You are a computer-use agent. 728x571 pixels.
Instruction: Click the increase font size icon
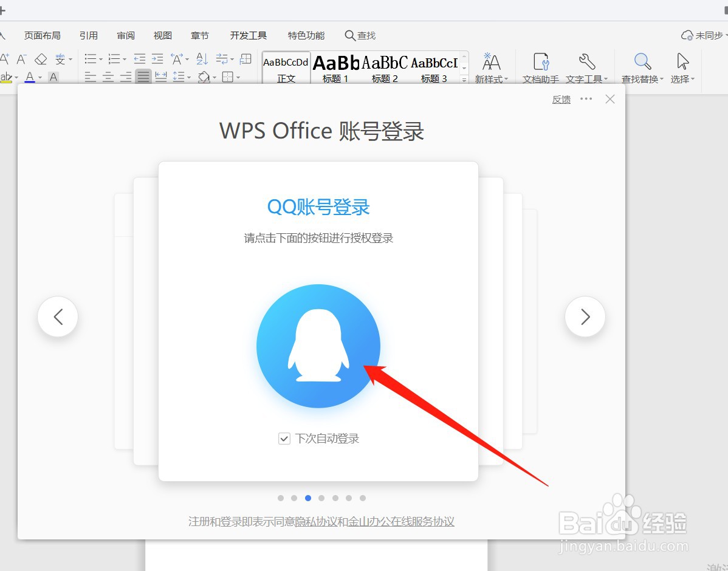click(5, 58)
